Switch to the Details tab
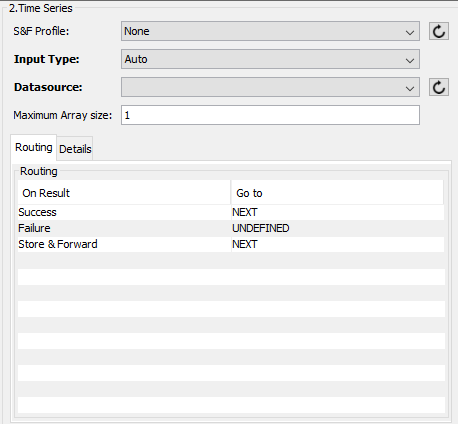This screenshot has height=424, width=458. [x=75, y=149]
